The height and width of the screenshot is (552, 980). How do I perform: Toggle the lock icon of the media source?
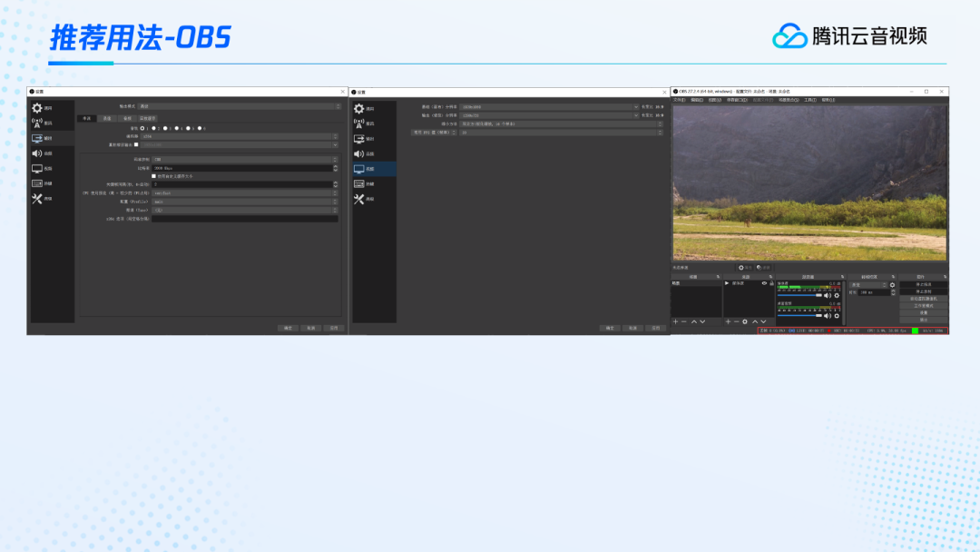771,283
